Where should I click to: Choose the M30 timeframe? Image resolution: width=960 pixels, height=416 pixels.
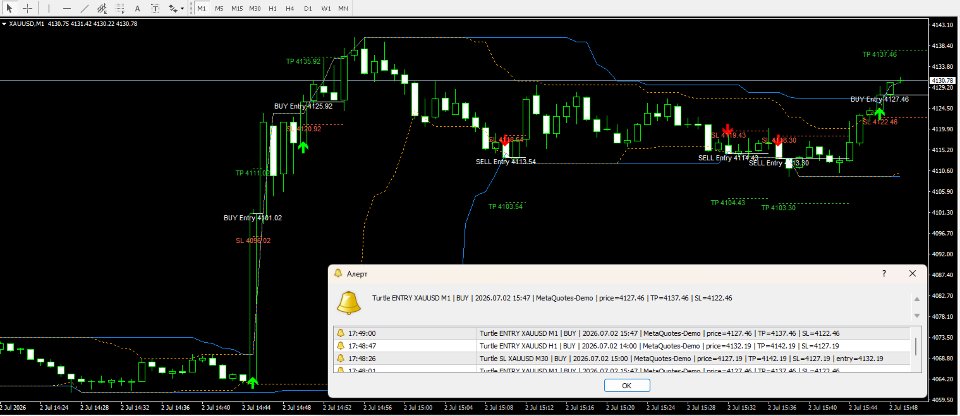coord(255,9)
